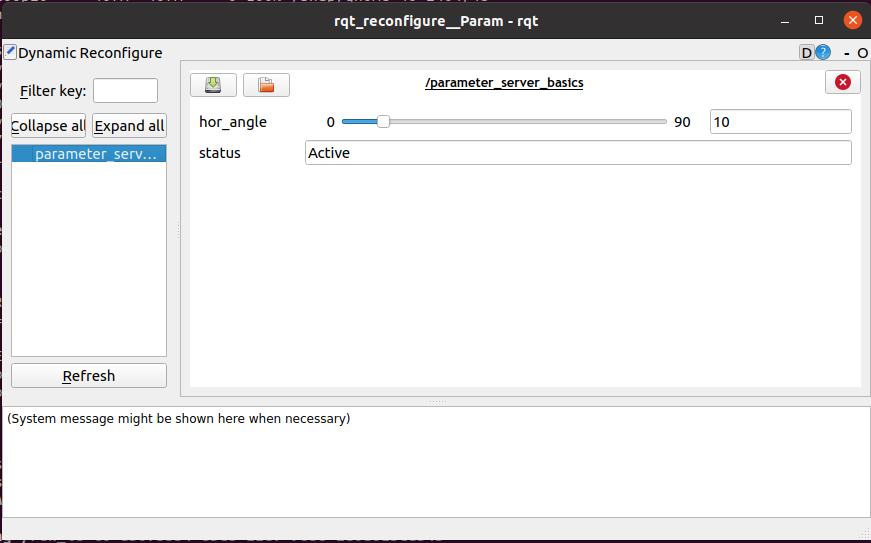Click the slider minimum value 0
The image size is (871, 543).
tap(331, 122)
